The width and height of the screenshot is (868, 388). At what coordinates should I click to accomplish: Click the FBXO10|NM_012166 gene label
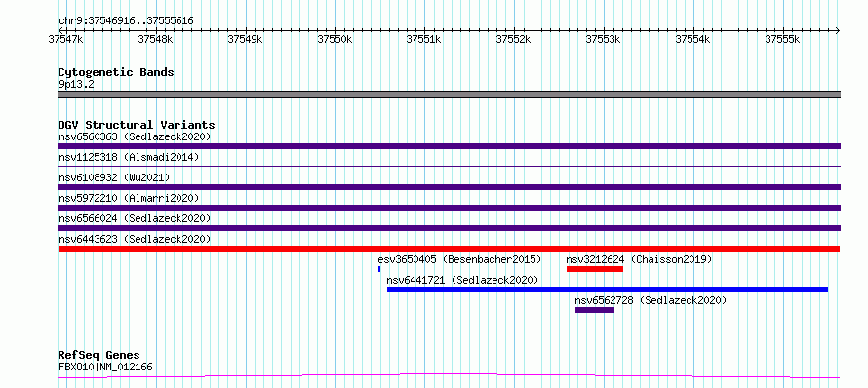[x=105, y=367]
